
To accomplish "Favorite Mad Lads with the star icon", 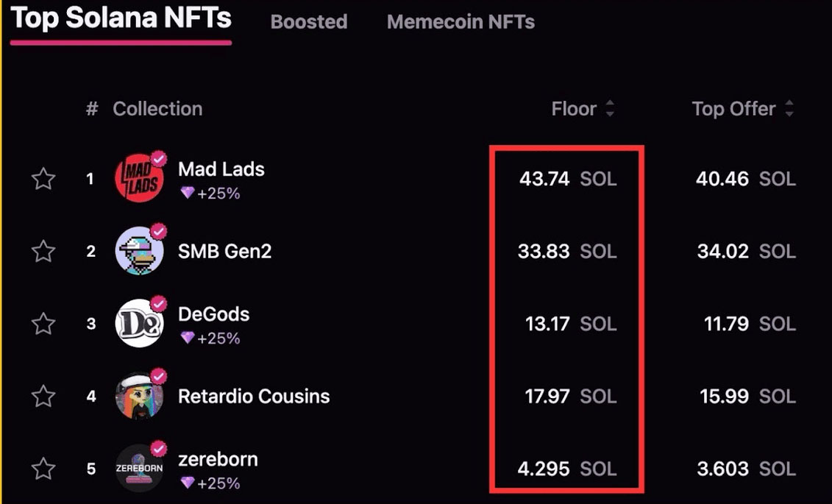I will [44, 179].
